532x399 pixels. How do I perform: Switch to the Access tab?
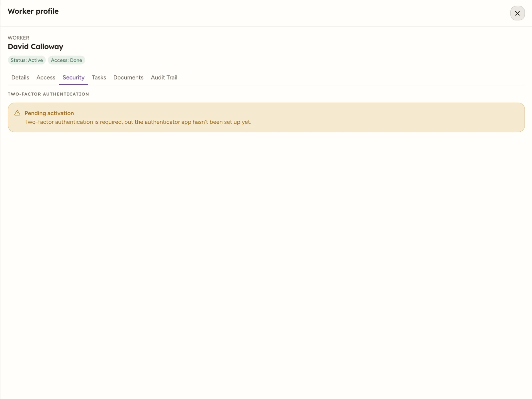point(46,77)
